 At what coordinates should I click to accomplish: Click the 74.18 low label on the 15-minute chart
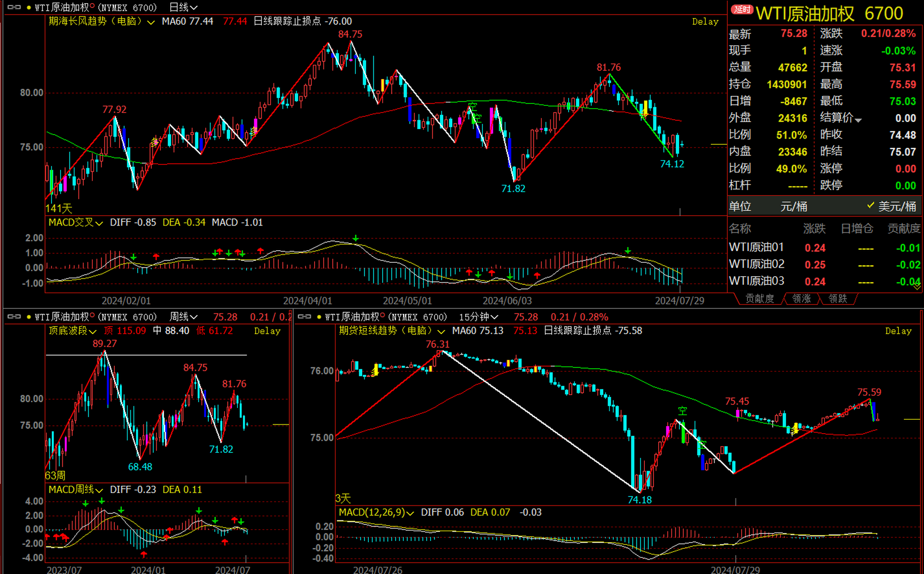click(639, 500)
